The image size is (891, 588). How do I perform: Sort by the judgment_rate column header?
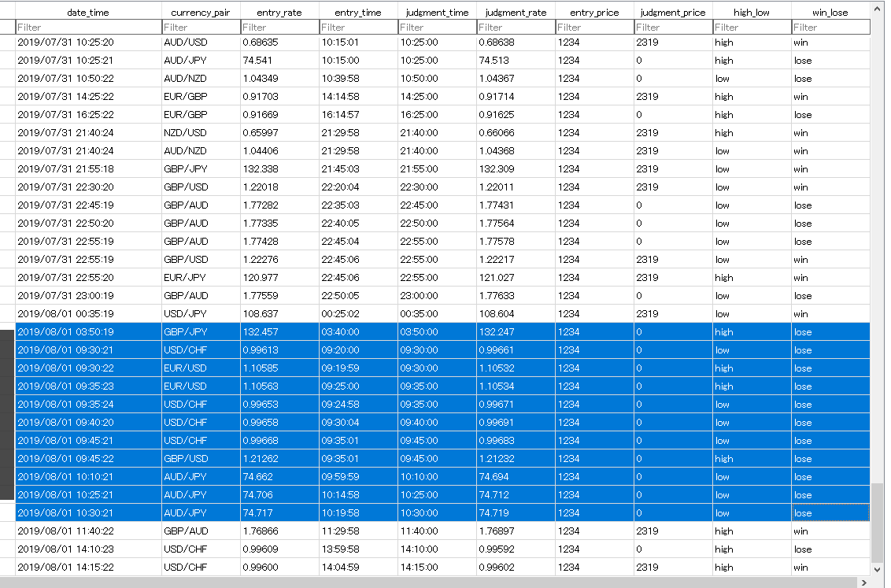[x=516, y=12]
